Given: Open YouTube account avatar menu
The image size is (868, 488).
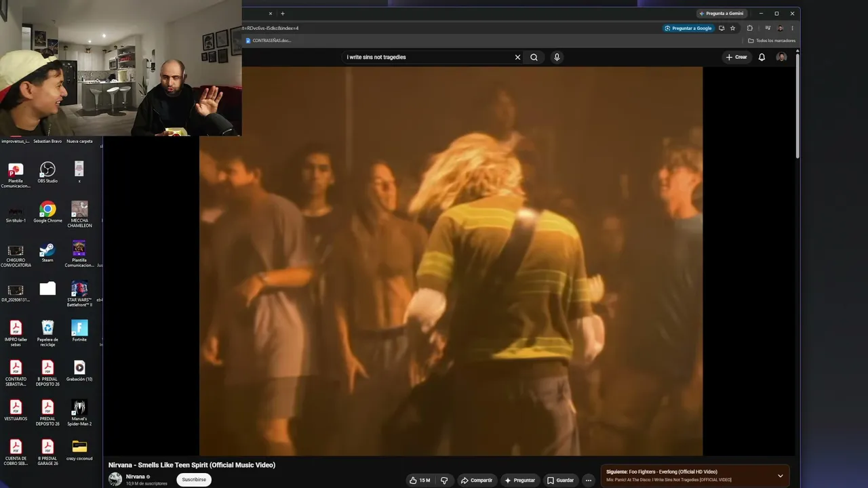Looking at the screenshot, I should pos(781,57).
